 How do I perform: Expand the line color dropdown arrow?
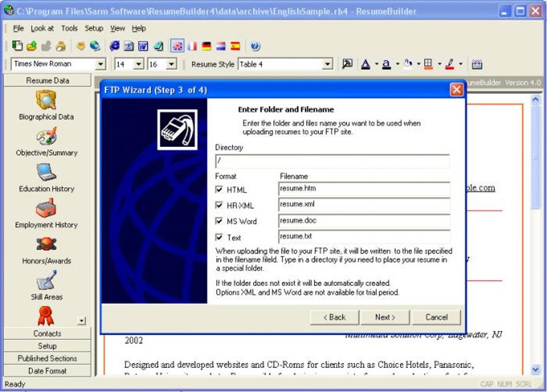pos(461,64)
